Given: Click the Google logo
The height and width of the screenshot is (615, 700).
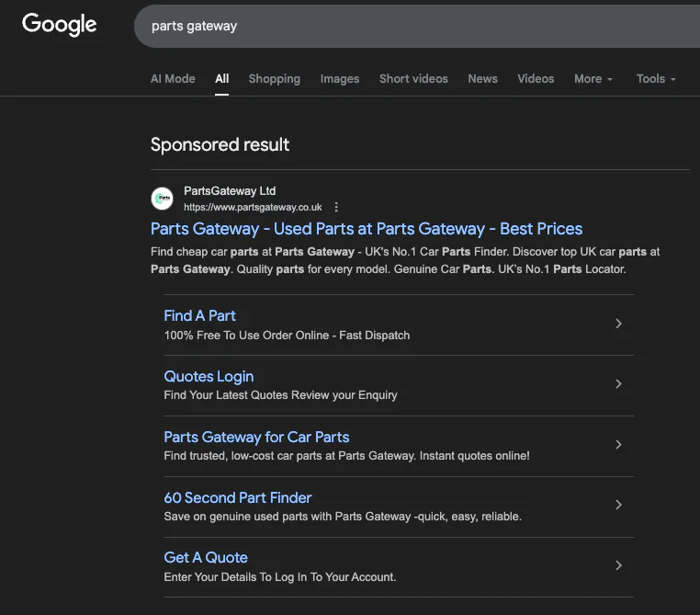Looking at the screenshot, I should tap(60, 24).
